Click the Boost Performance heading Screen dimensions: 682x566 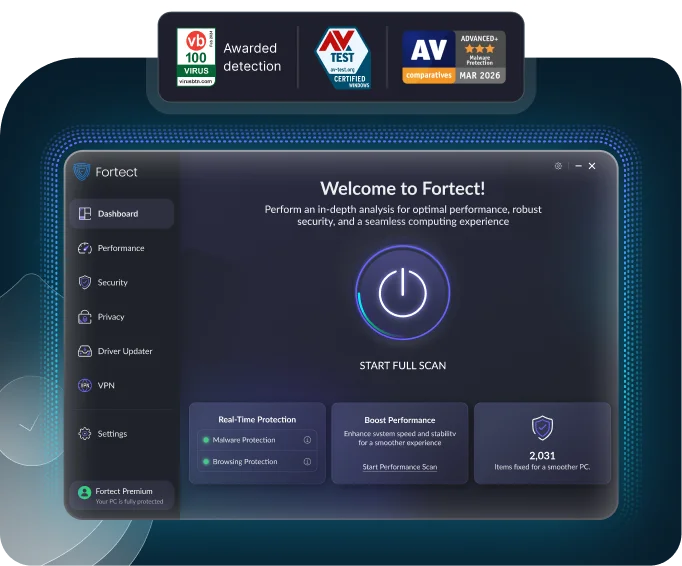coord(400,420)
